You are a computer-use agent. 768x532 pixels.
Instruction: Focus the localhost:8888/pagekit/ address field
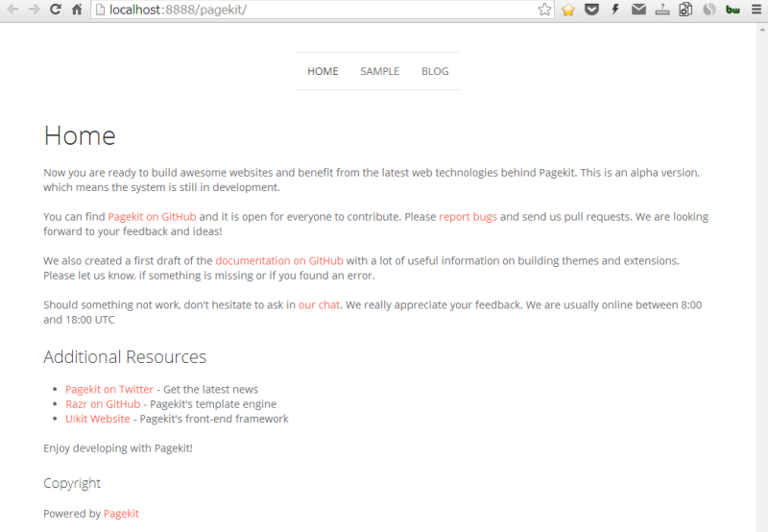321,10
